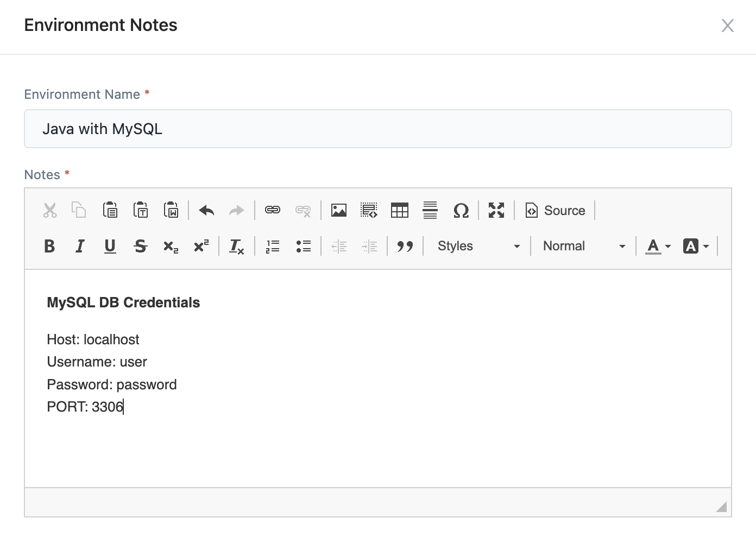Open the Styles dropdown
Screen dimensions: 756x556
tap(477, 245)
